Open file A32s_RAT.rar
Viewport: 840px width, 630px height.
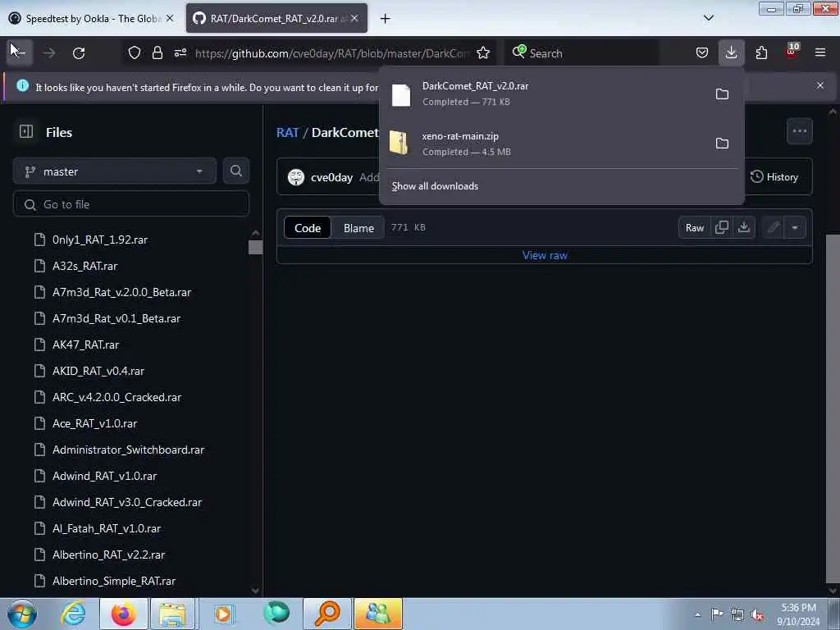tap(84, 267)
